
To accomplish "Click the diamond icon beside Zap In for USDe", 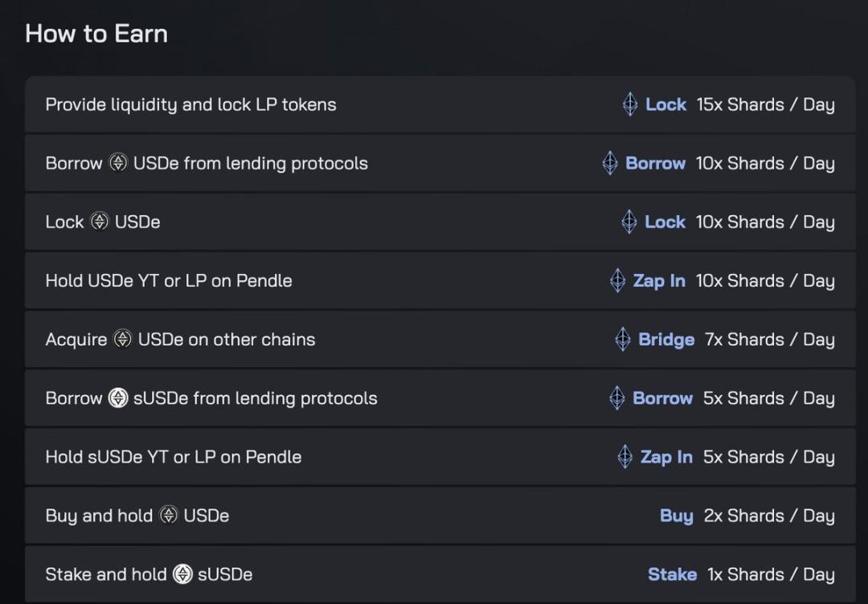I will [617, 280].
